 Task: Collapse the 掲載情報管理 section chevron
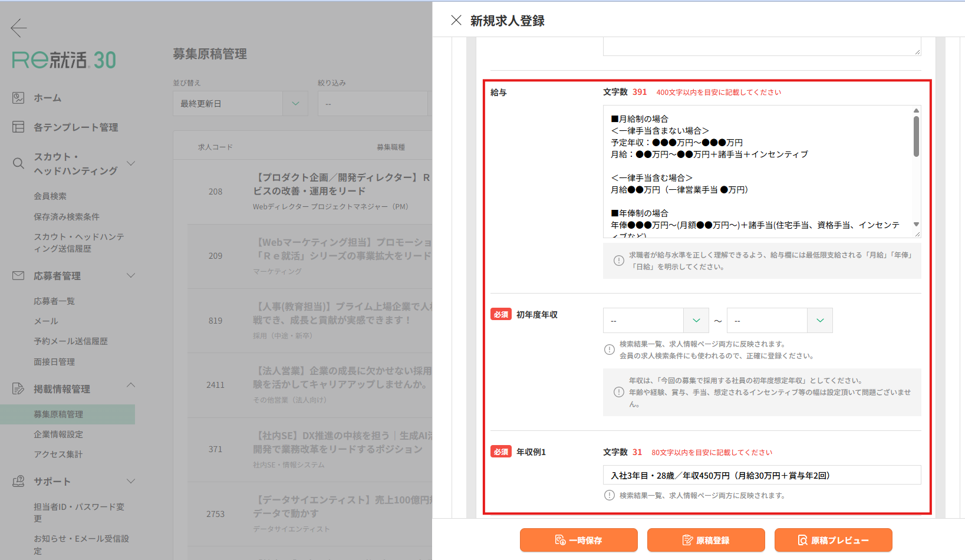131,385
